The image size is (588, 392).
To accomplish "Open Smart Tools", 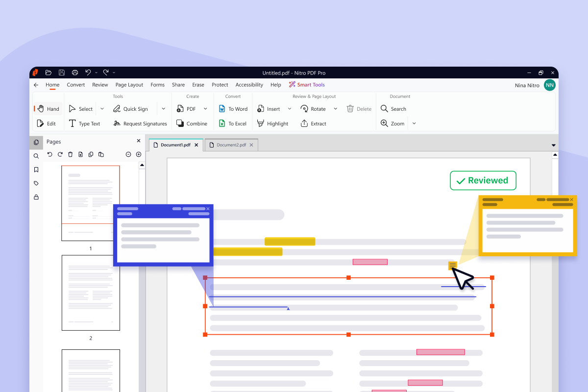I will 307,85.
